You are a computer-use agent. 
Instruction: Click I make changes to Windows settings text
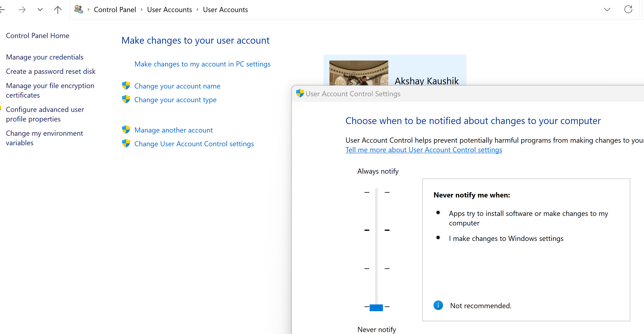point(506,238)
